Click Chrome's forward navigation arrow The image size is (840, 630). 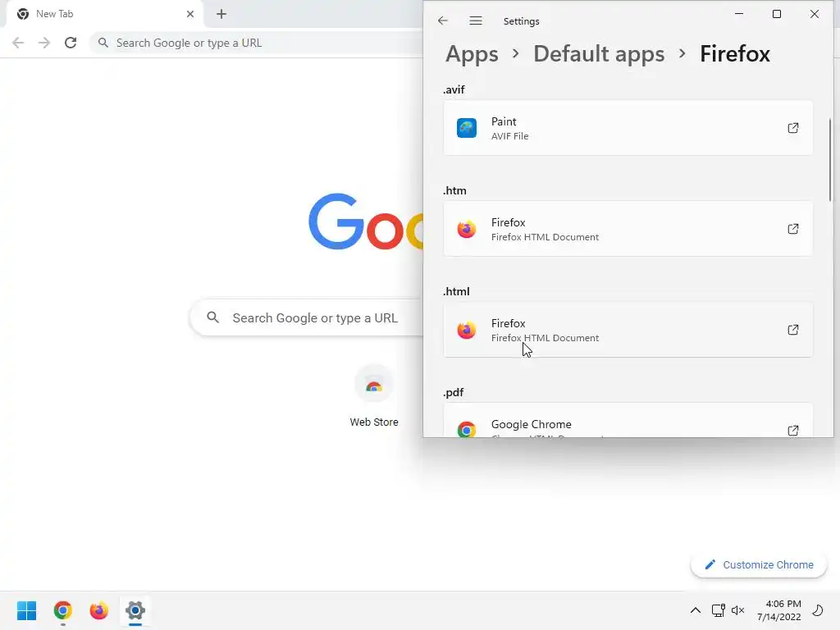(x=44, y=43)
